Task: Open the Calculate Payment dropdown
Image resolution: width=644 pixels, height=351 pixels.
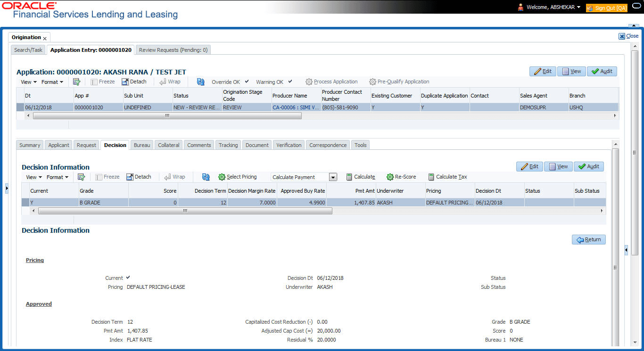Action: tap(333, 177)
